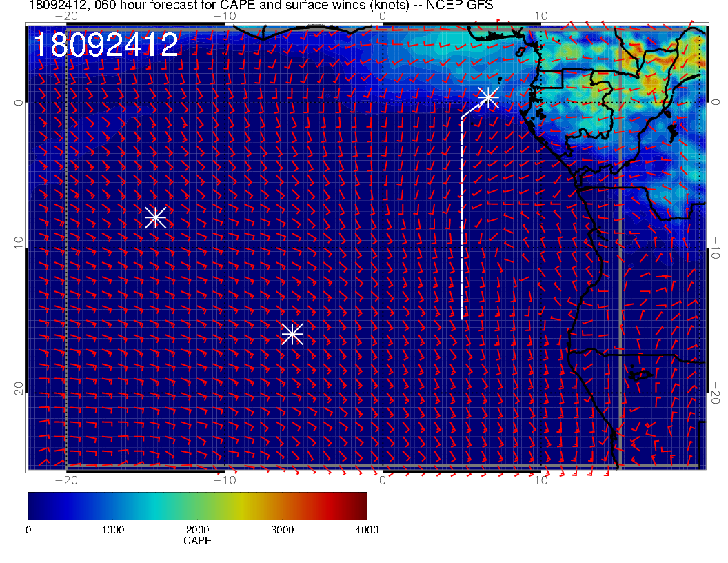
Task: Click the white asterisk marker near the equator
Action: [488, 97]
